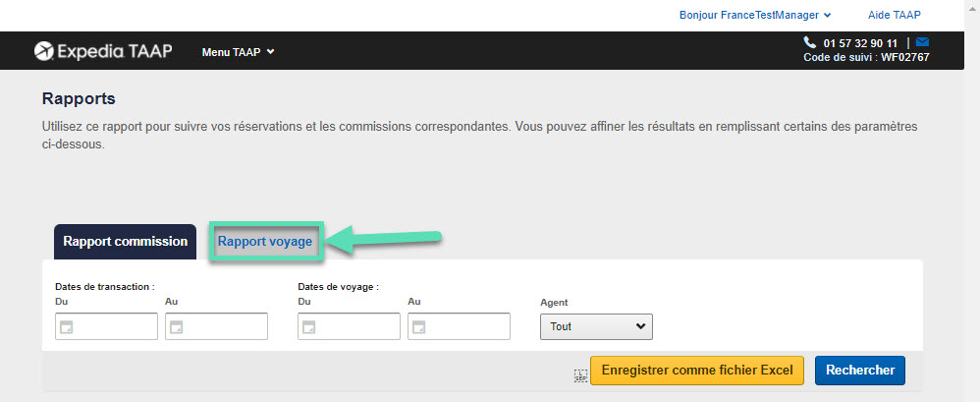The width and height of the screenshot is (980, 402).
Task: Click the Rechercher button
Action: pos(860,371)
